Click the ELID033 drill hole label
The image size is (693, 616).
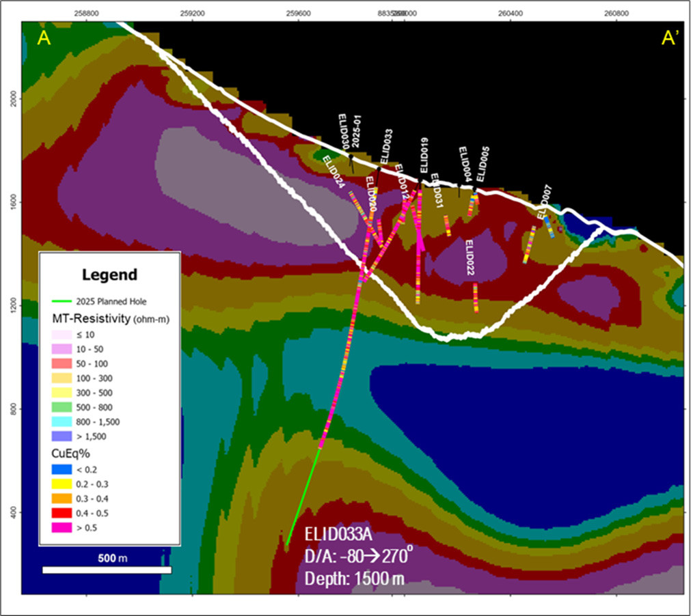click(386, 147)
